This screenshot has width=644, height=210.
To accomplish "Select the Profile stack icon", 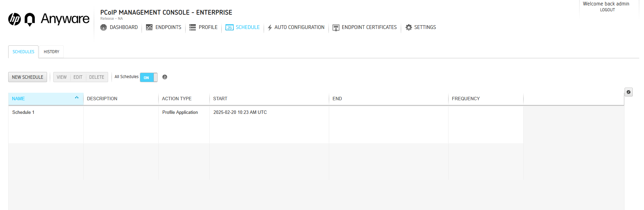I will tap(192, 27).
